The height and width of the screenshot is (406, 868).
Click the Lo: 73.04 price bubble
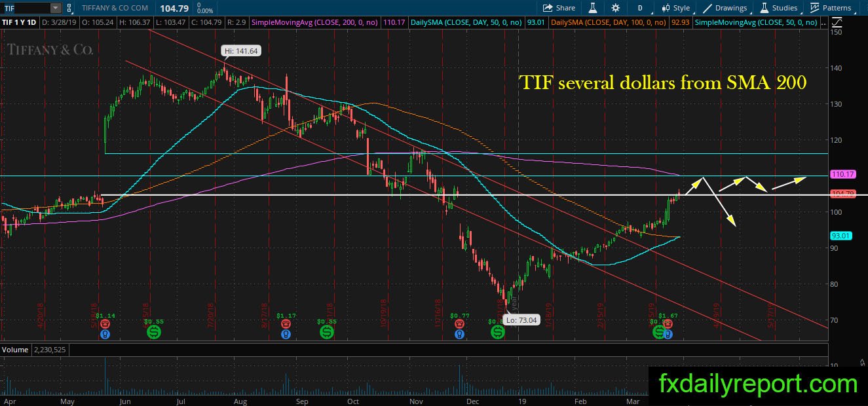click(521, 320)
